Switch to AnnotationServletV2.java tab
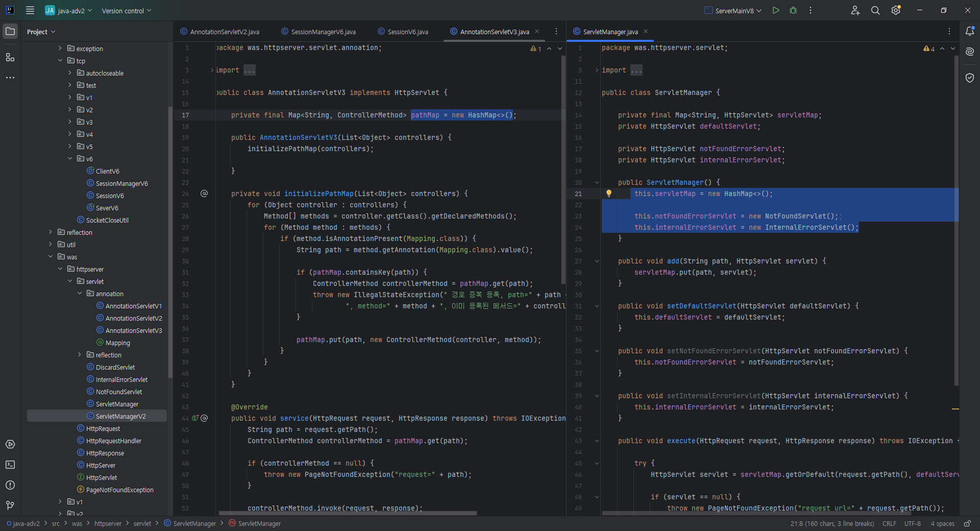 click(x=219, y=32)
